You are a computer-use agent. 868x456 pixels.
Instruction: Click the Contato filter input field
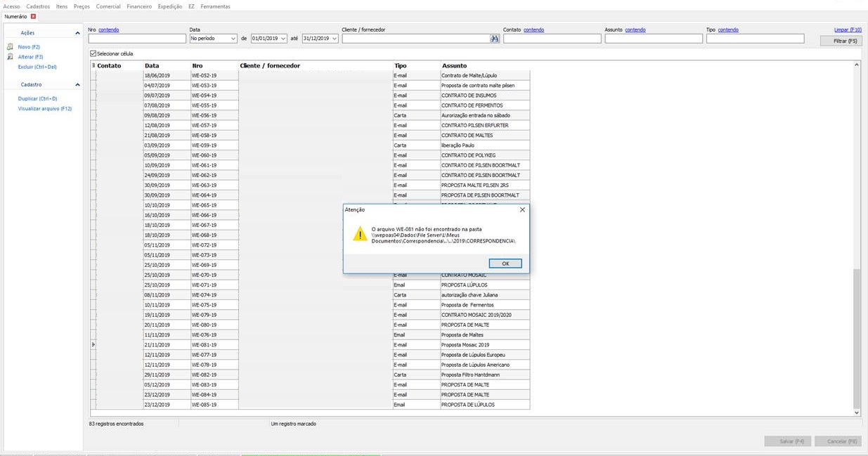tap(552, 39)
